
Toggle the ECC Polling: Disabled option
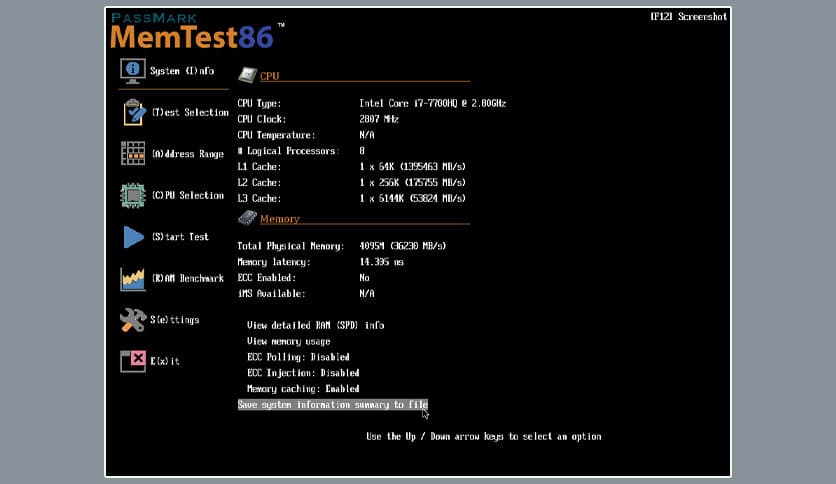(x=298, y=357)
